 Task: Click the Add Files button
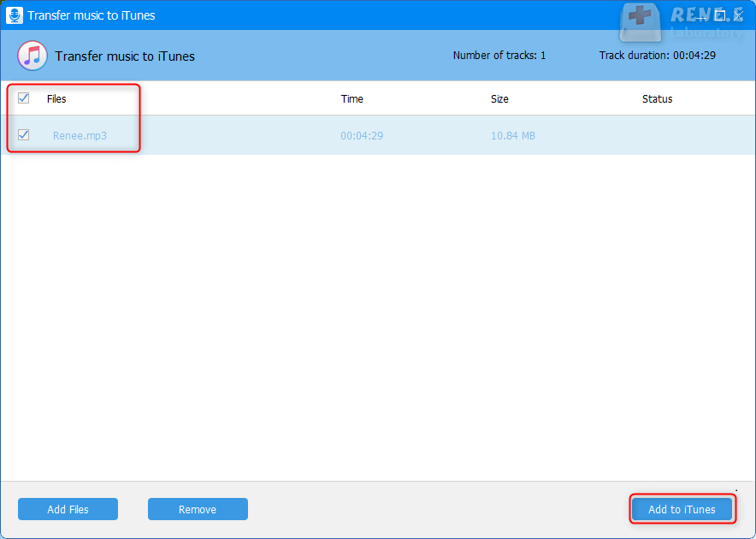[68, 509]
